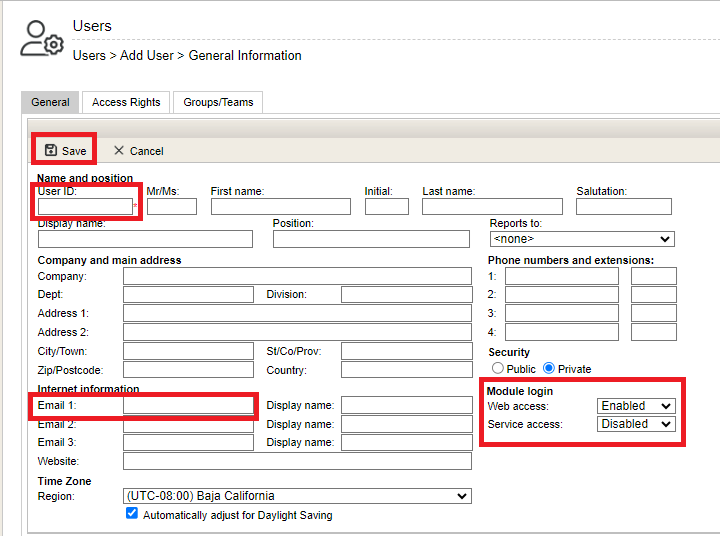Screen dimensions: 720x536
Task: Focus phone number 2 input field
Action: (x=562, y=294)
